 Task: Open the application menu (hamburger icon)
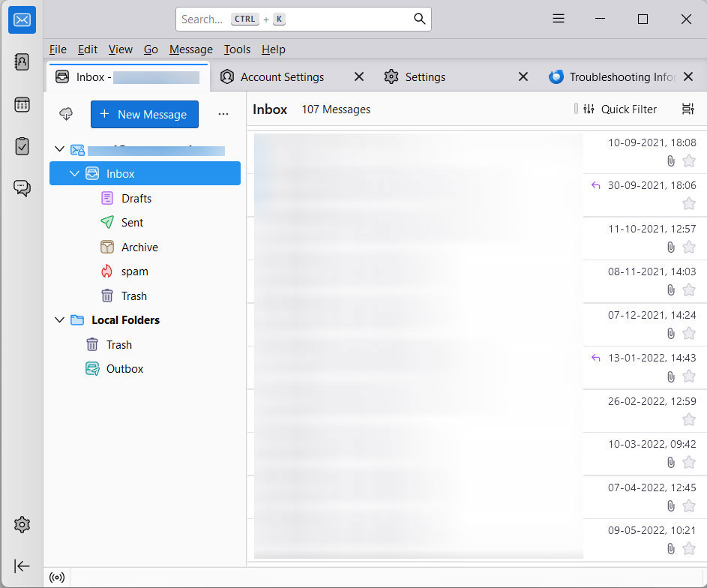(x=558, y=19)
